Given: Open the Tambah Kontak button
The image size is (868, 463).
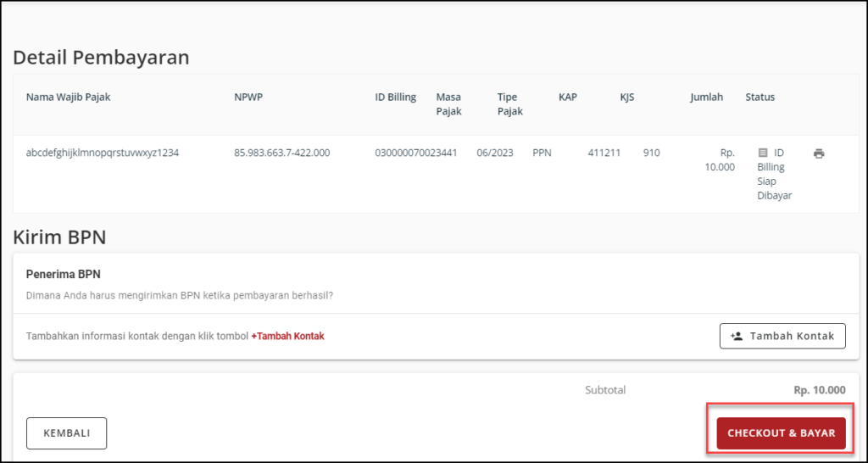Looking at the screenshot, I should coord(782,336).
